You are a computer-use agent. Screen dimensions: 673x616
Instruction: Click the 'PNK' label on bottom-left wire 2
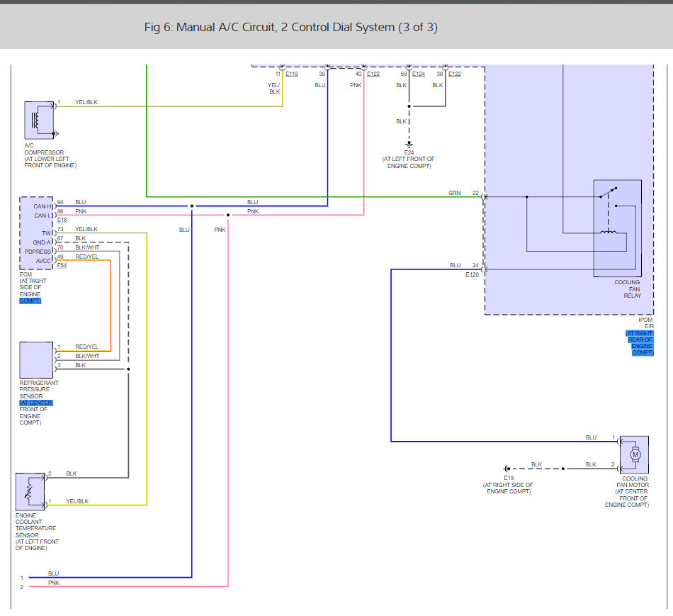click(54, 583)
